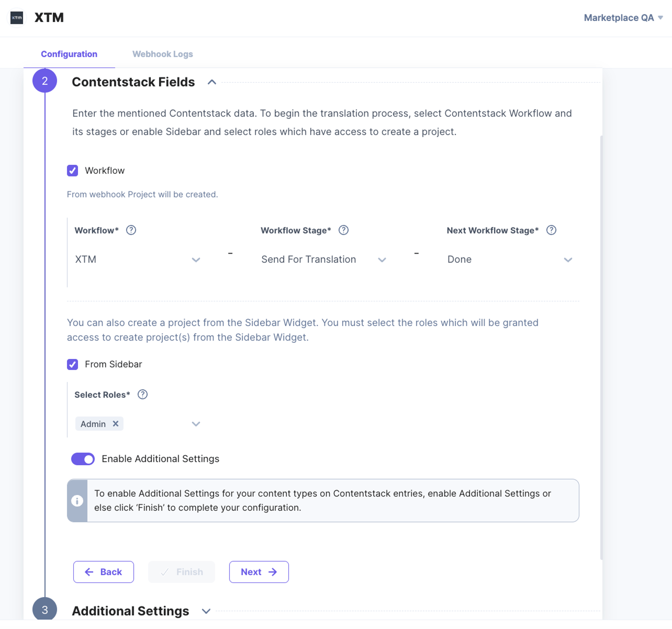The image size is (672, 629).
Task: Turn off Enable Additional Settings toggle
Action: pos(83,459)
